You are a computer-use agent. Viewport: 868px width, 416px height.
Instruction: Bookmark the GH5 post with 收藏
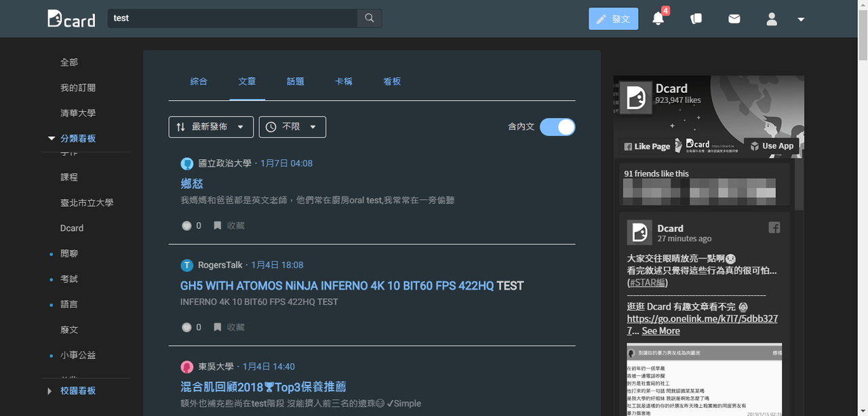point(229,327)
